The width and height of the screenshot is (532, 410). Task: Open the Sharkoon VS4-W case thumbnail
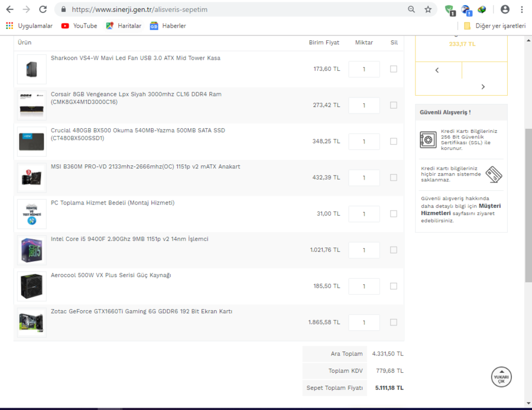[x=31, y=69]
